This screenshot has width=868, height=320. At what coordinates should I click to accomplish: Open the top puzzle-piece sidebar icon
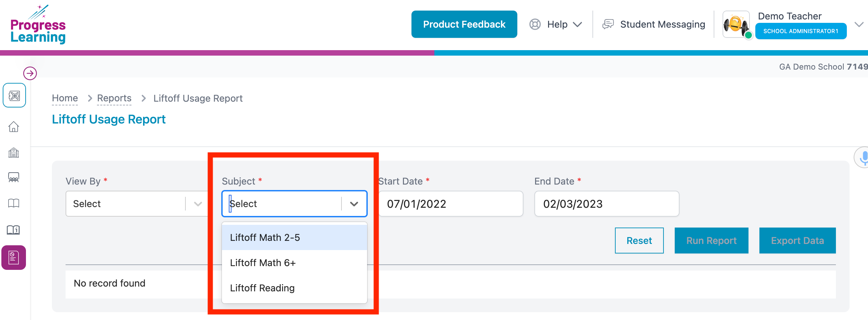pyautogui.click(x=14, y=96)
